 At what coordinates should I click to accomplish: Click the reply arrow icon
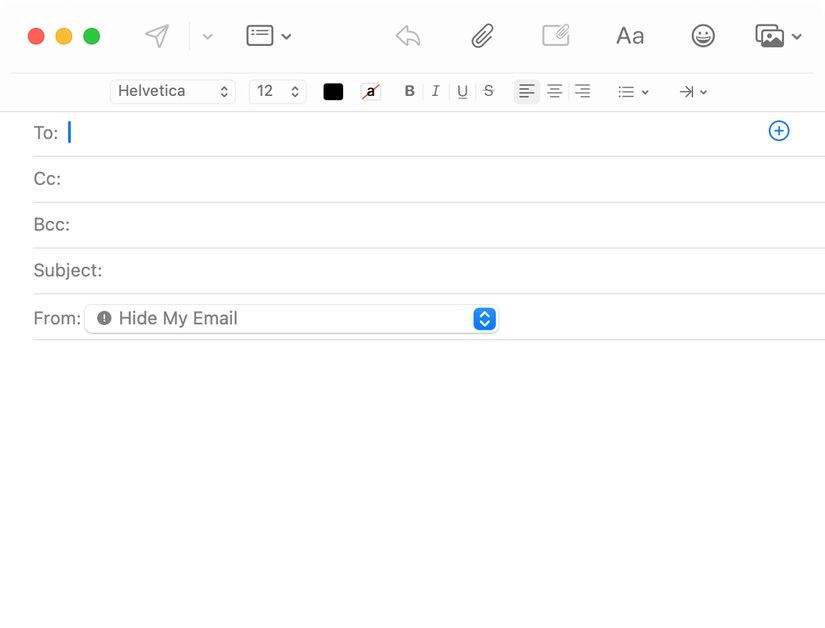pyautogui.click(x=408, y=35)
